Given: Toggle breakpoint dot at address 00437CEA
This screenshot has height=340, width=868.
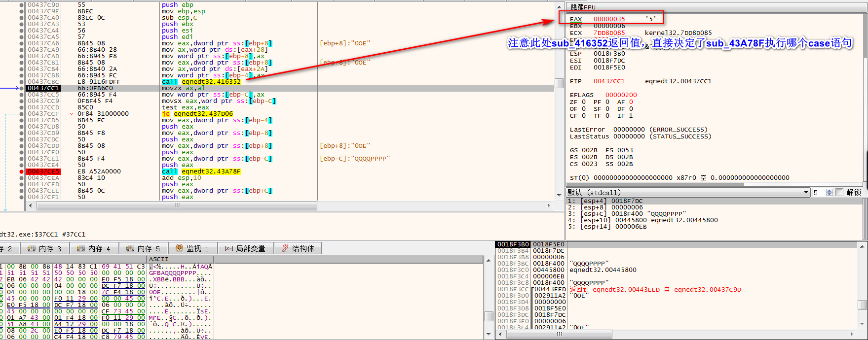Looking at the screenshot, I should (x=21, y=178).
